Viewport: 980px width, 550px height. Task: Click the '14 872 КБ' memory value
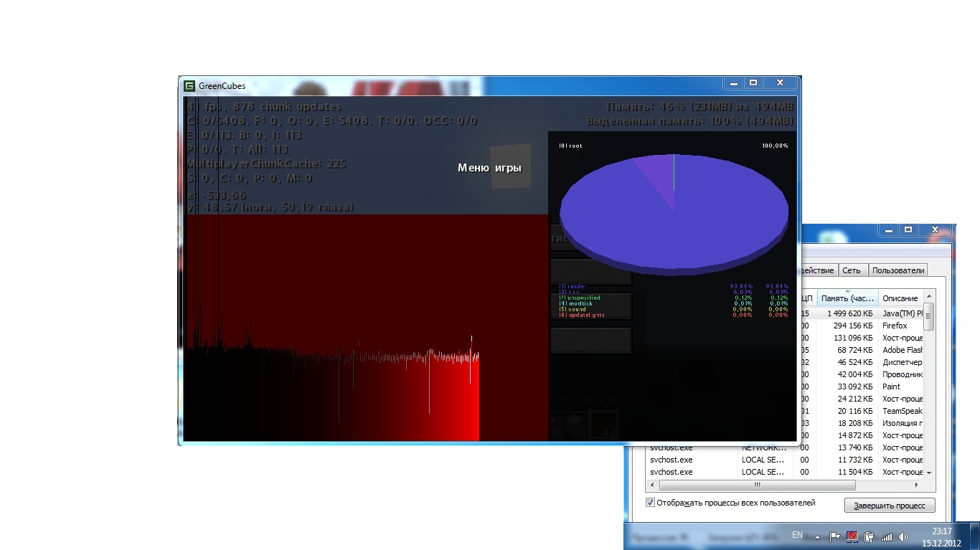tap(855, 435)
